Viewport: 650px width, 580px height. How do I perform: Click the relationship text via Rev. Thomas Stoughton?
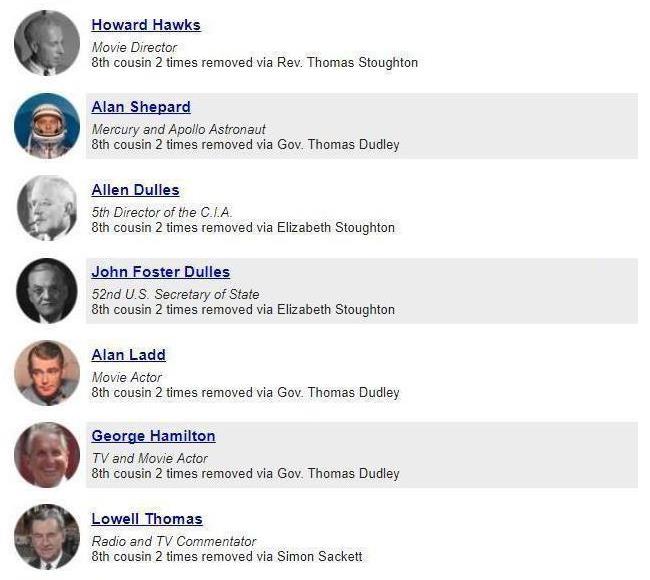coord(255,63)
